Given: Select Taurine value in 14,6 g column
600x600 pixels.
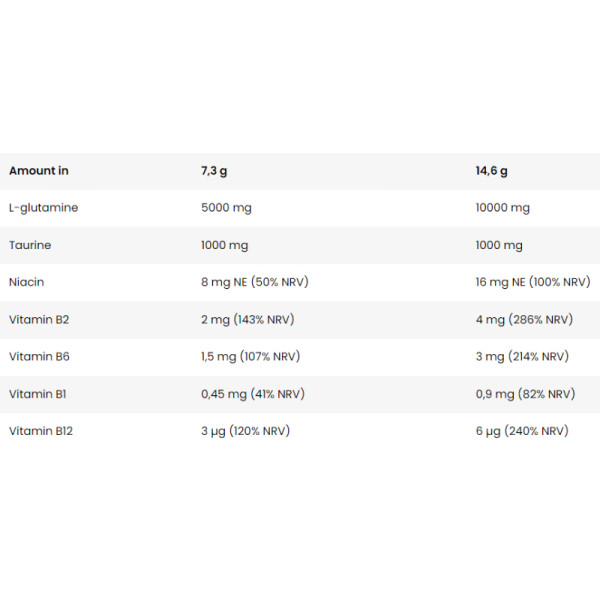Looking at the screenshot, I should point(499,245).
